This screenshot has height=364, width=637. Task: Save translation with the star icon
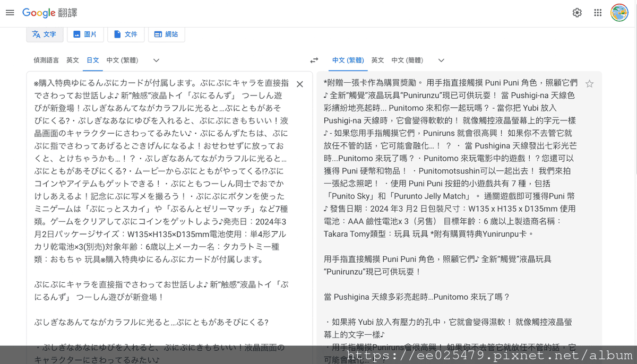pyautogui.click(x=589, y=83)
